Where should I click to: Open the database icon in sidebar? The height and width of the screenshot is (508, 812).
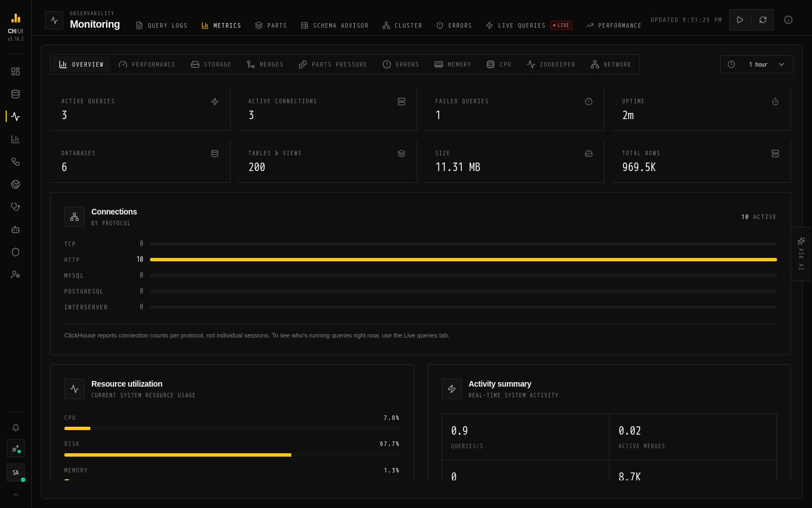coord(15,94)
